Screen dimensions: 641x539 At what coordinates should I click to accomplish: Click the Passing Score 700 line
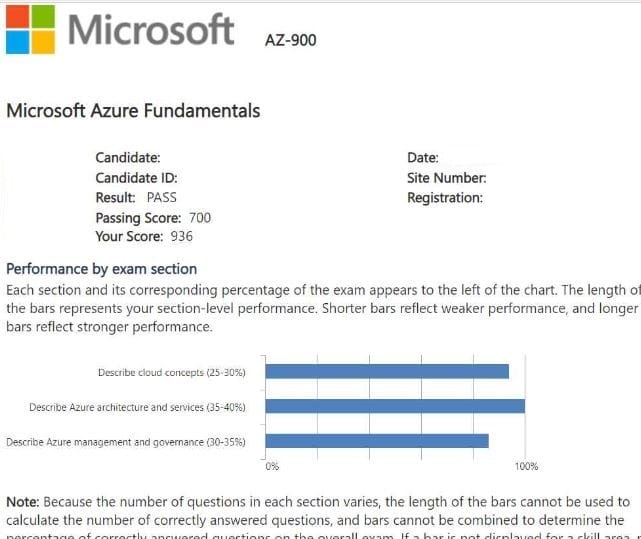coord(153,217)
